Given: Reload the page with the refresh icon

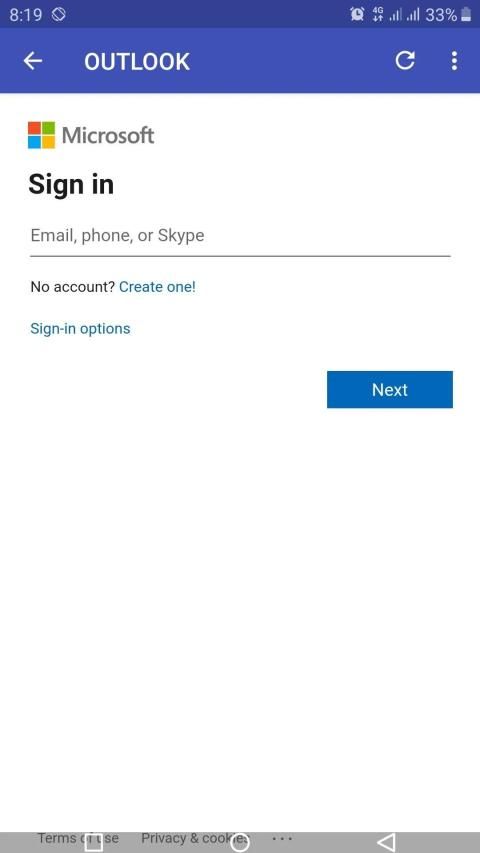Looking at the screenshot, I should coord(405,60).
